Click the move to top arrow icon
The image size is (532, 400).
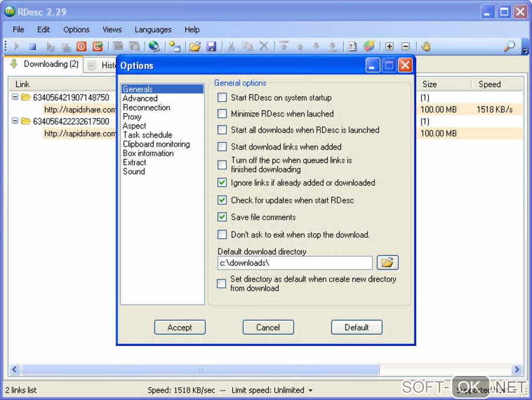coord(284,46)
